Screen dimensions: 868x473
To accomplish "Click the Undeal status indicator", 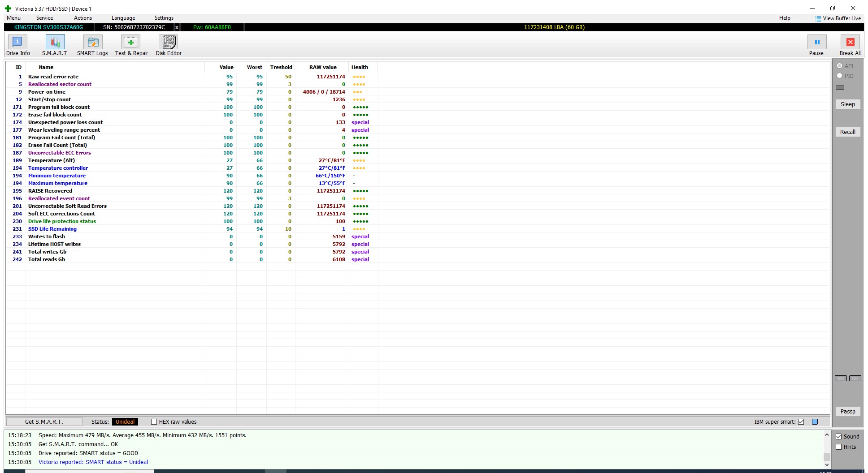I will pyautogui.click(x=125, y=422).
